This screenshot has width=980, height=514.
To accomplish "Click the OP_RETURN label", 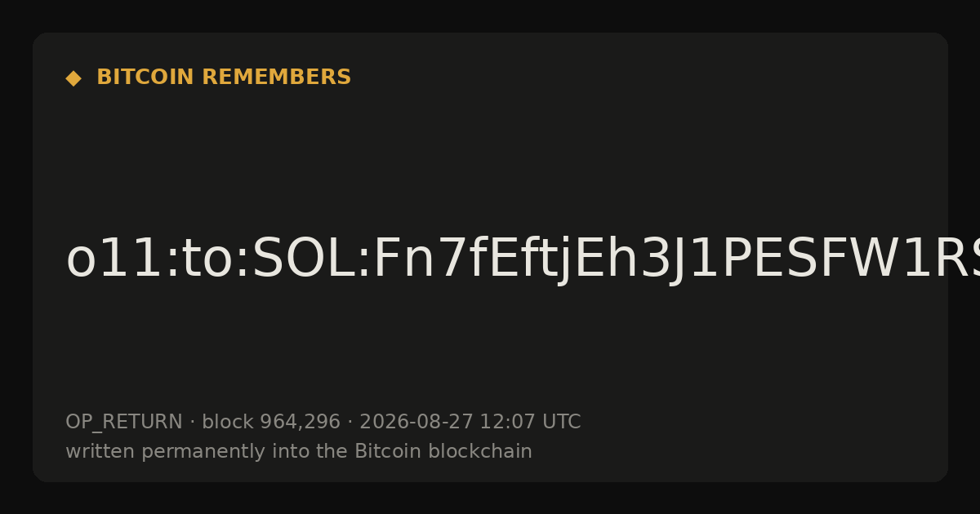I will tap(124, 423).
